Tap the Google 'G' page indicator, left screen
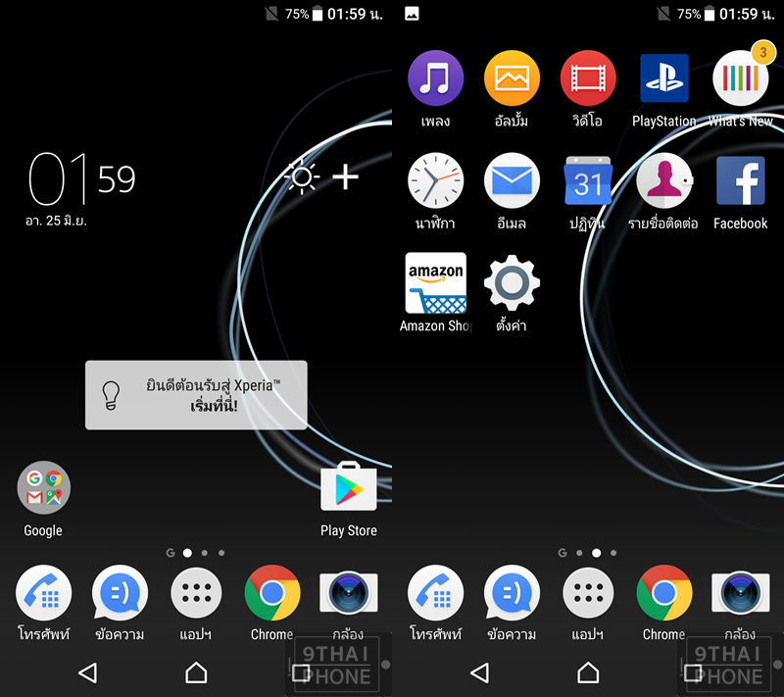Viewport: 784px width, 697px height. point(171,553)
